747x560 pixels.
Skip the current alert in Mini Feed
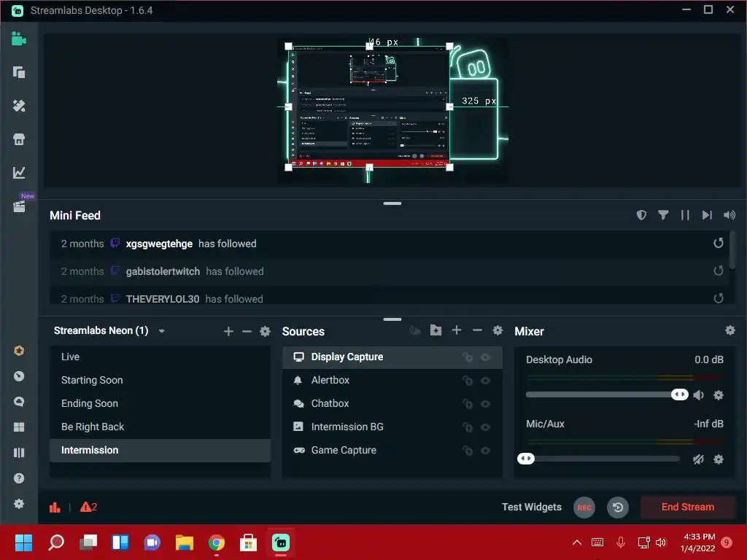tap(707, 215)
